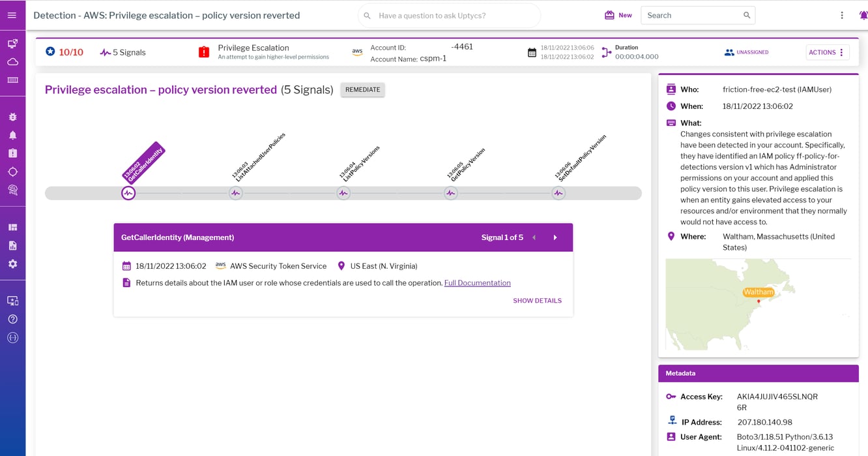Select the ListAttachedUserPolicies timeline marker

(236, 193)
